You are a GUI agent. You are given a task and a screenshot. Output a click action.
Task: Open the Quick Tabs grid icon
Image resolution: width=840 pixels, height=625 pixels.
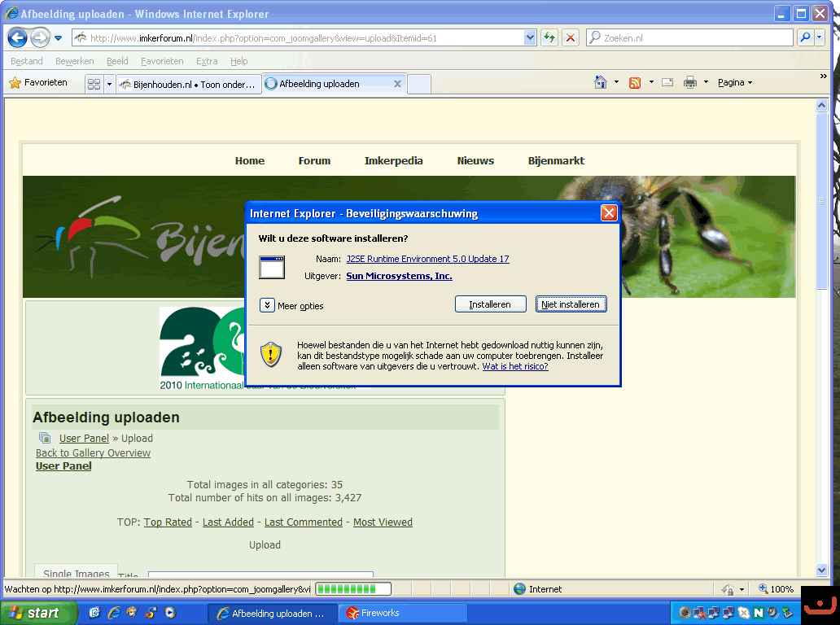(x=94, y=84)
